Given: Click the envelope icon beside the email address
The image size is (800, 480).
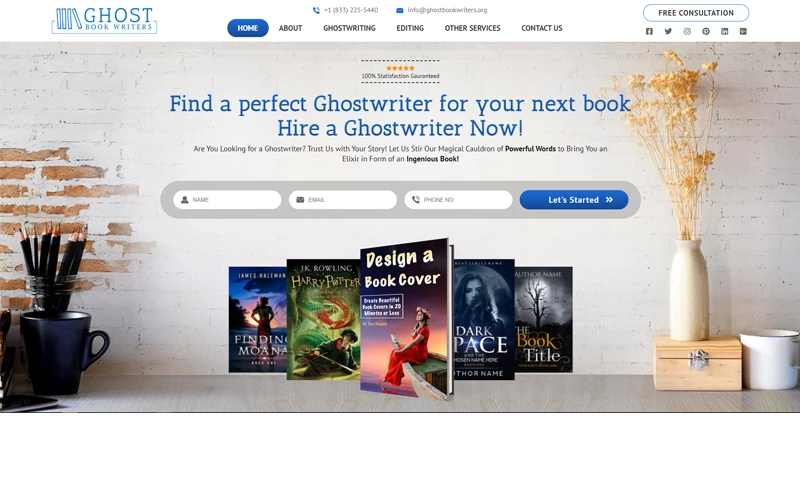Looking at the screenshot, I should (x=399, y=10).
